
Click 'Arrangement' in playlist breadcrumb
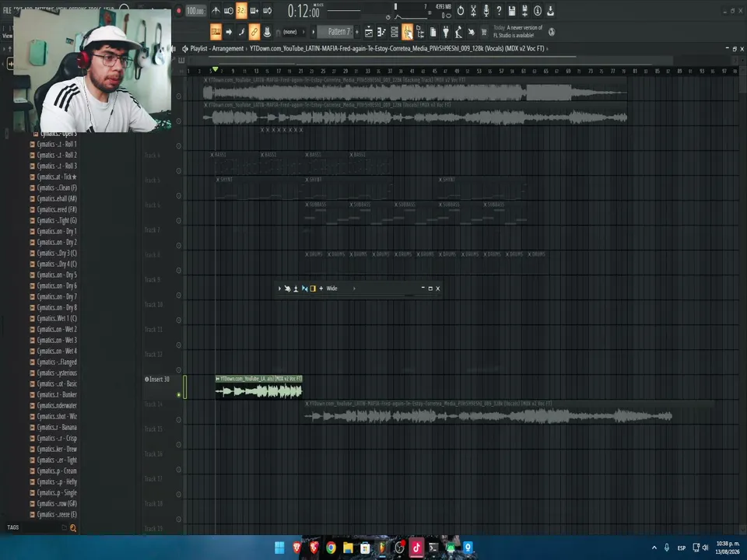pos(228,48)
